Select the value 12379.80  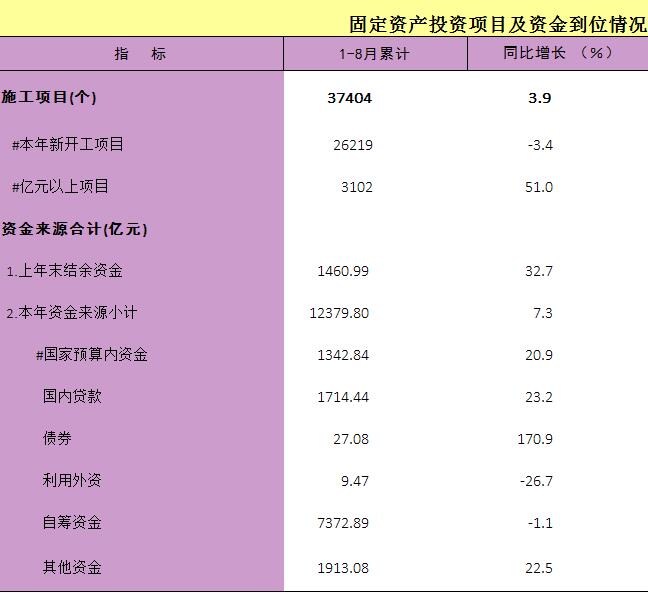339,313
